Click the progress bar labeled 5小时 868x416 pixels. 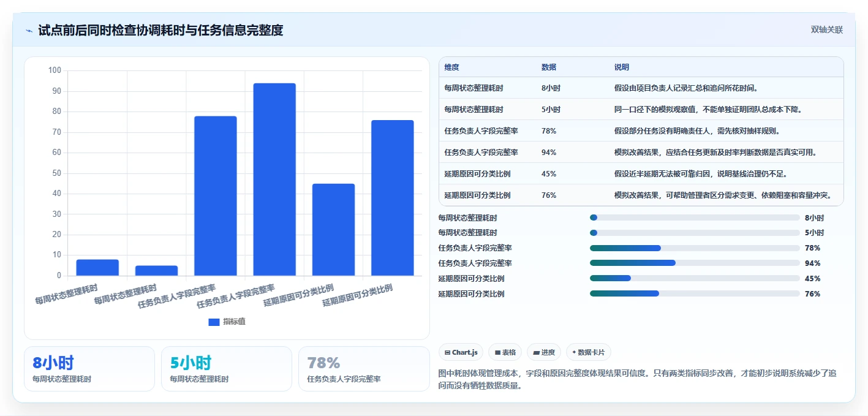(695, 233)
